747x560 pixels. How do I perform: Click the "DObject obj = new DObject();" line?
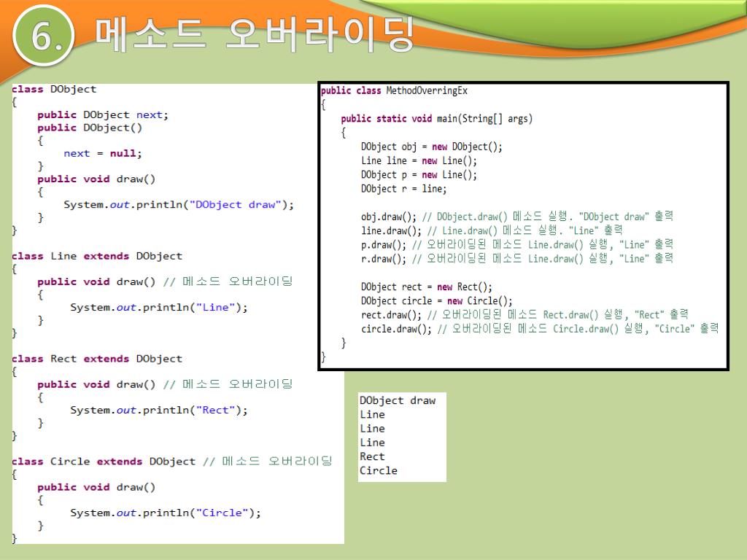(x=432, y=147)
